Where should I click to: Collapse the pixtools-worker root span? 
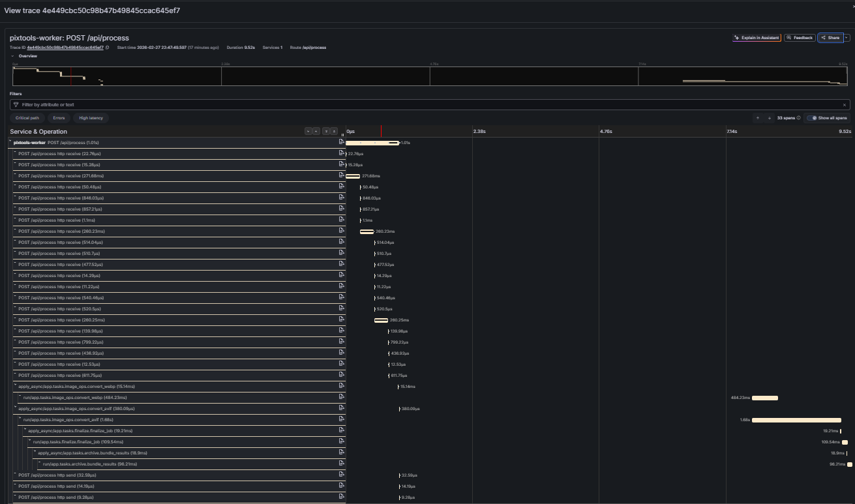[x=10, y=141]
